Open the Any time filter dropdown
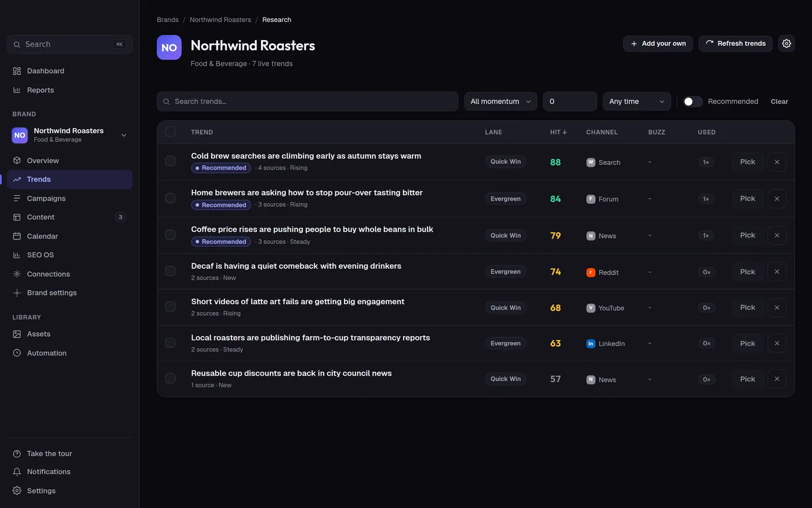The width and height of the screenshot is (812, 508). click(636, 102)
